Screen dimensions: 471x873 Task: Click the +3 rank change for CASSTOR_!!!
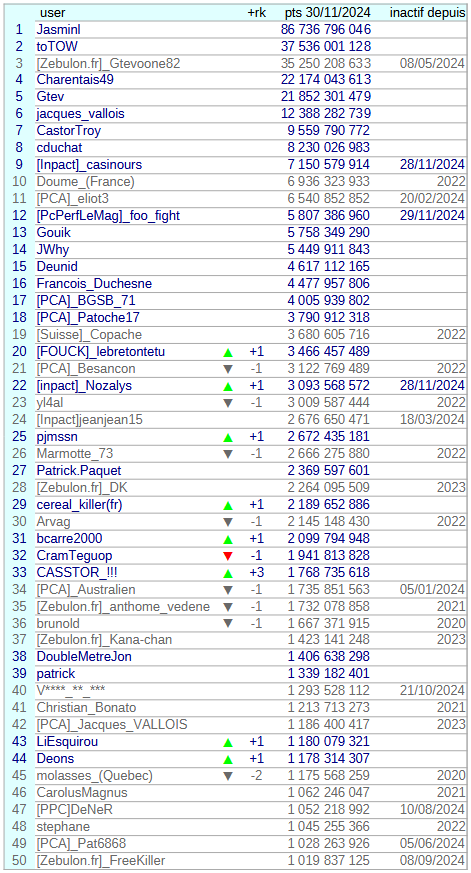[x=256, y=573]
